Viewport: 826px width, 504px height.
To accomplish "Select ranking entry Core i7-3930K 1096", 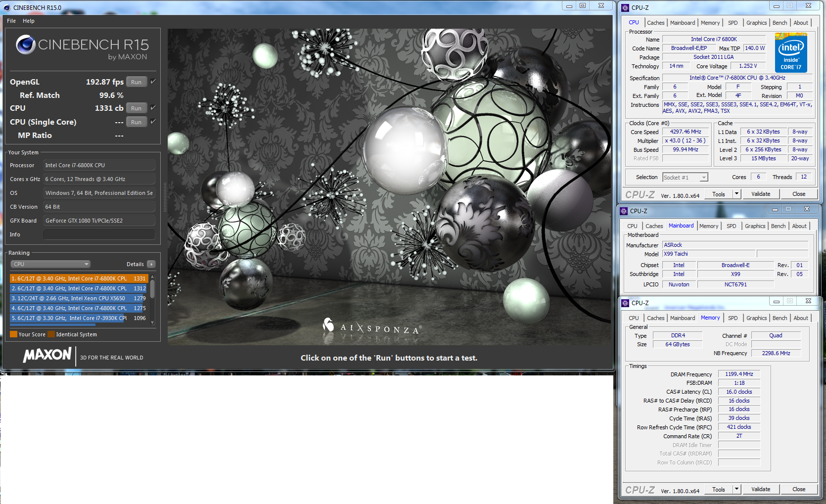I will tap(79, 318).
